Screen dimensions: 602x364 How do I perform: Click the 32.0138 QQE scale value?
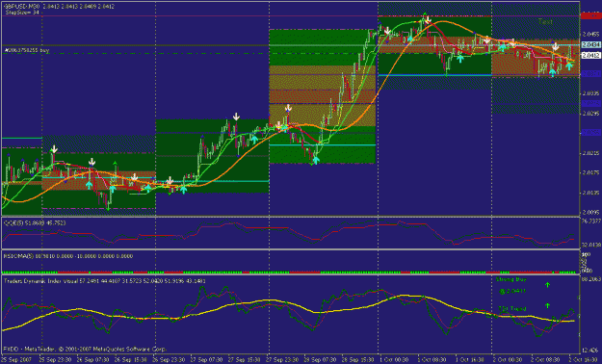point(591,245)
